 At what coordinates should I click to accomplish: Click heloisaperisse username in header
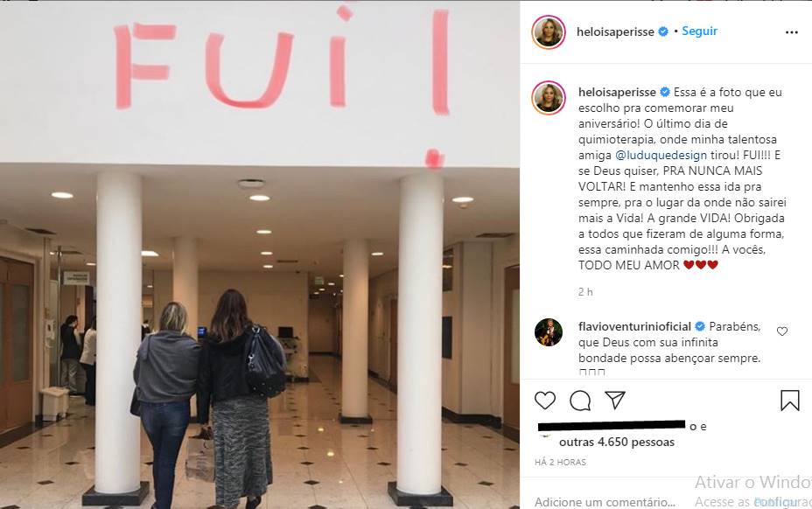pyautogui.click(x=615, y=31)
